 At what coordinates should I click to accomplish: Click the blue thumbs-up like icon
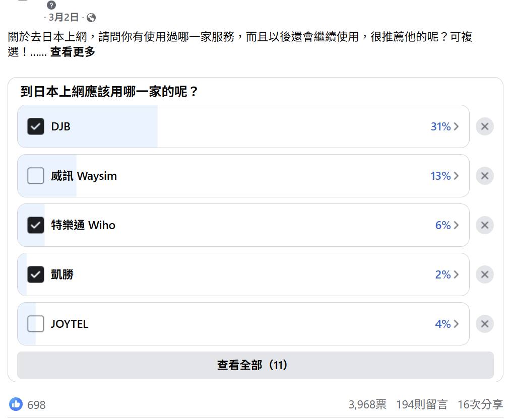click(x=16, y=404)
